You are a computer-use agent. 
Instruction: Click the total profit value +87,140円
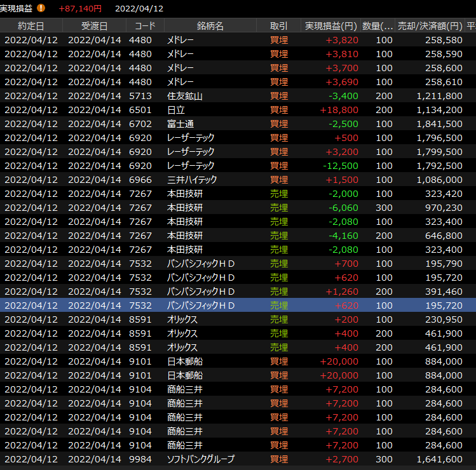point(80,9)
